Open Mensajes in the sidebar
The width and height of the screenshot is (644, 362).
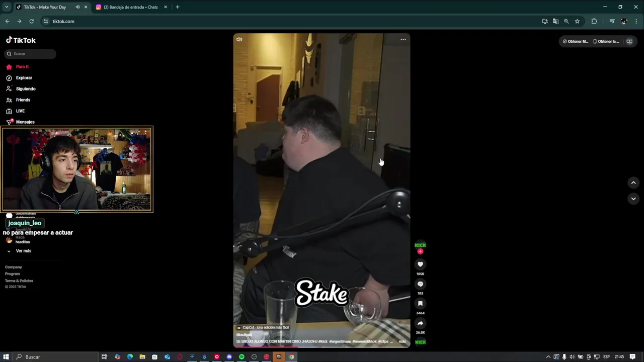coord(20,122)
